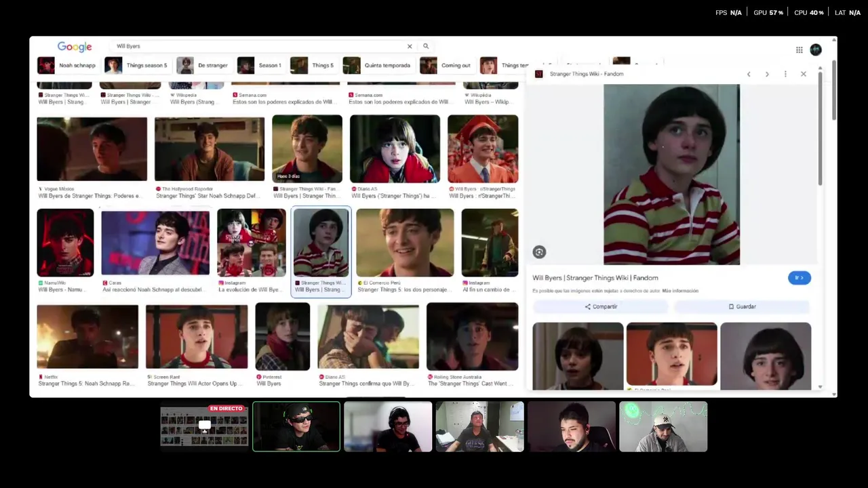Select the Quinta temporada chip
This screenshot has width=868, height=488.
point(378,65)
